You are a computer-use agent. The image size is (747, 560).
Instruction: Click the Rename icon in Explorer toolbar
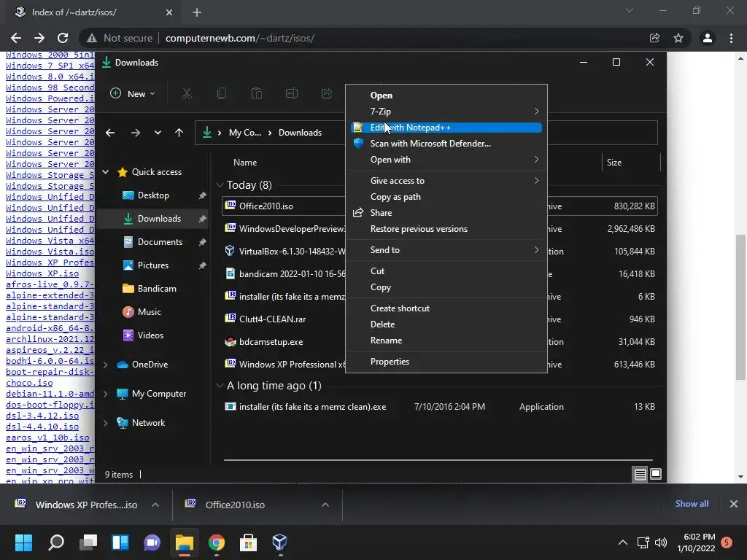click(x=292, y=94)
